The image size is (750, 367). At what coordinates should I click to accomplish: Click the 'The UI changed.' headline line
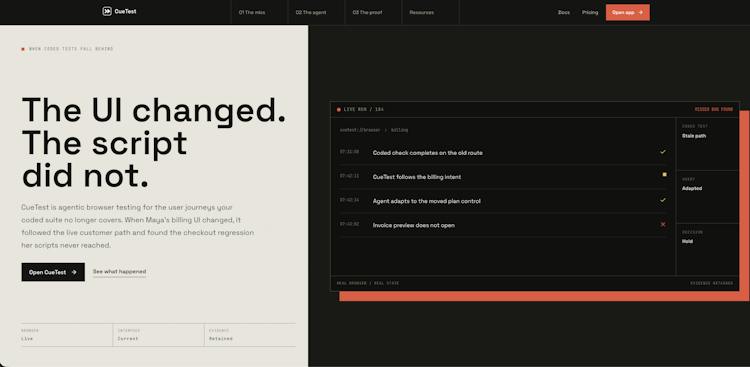coord(154,111)
